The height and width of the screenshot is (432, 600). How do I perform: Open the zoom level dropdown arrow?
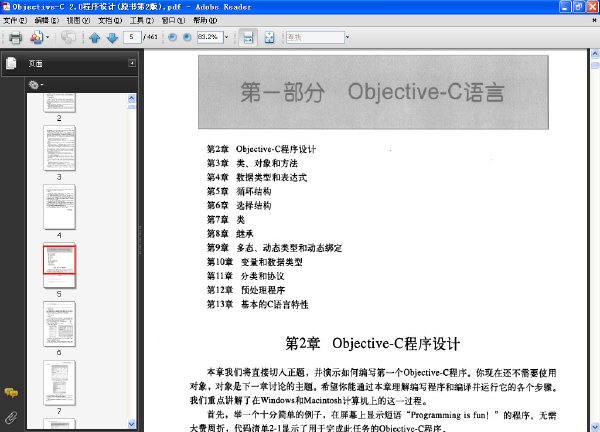click(227, 37)
